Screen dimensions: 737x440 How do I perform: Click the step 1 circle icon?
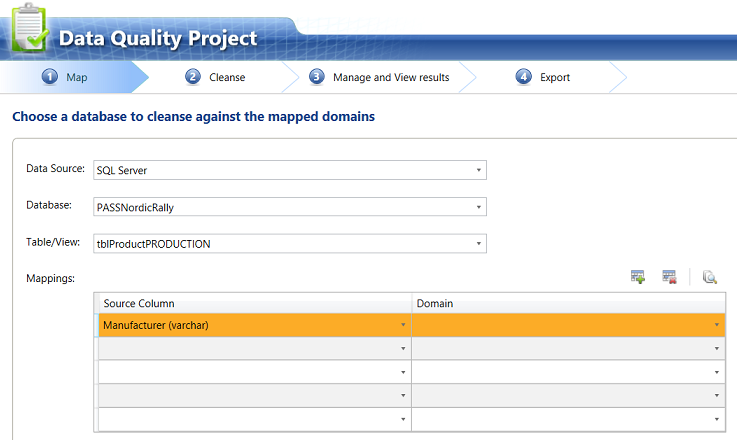point(50,77)
